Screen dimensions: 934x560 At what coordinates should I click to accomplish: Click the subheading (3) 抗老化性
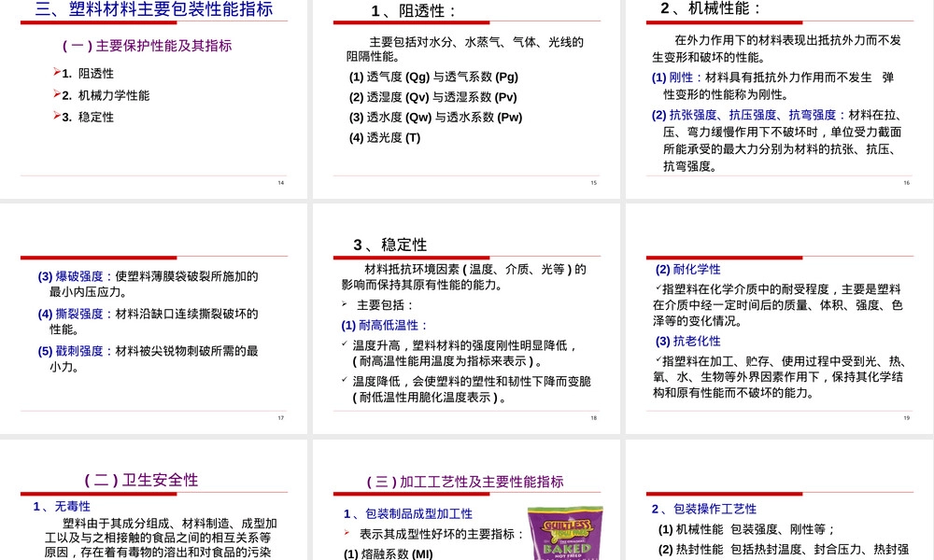pyautogui.click(x=688, y=341)
